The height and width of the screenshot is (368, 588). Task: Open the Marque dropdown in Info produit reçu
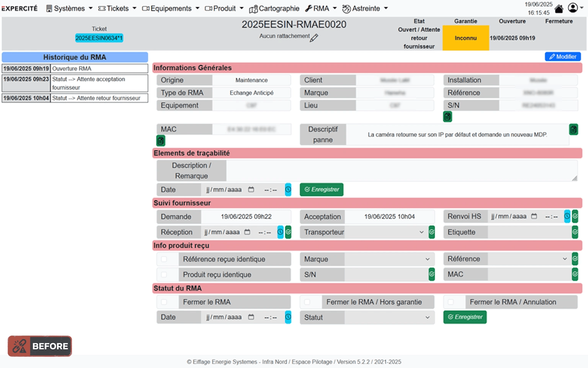[x=389, y=259]
